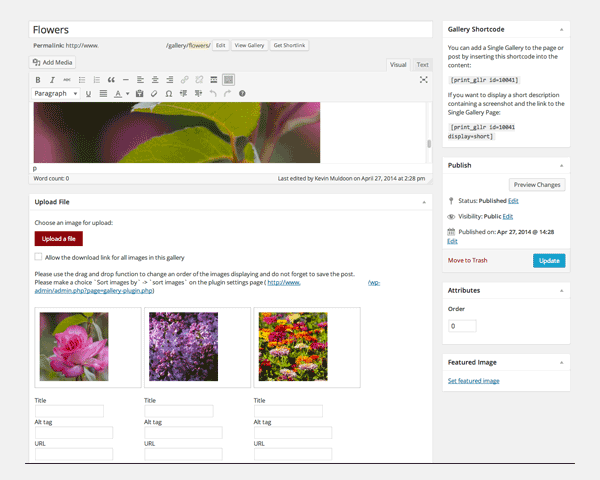Open the special character (omega) picker
This screenshot has height=480, width=600.
click(x=168, y=93)
